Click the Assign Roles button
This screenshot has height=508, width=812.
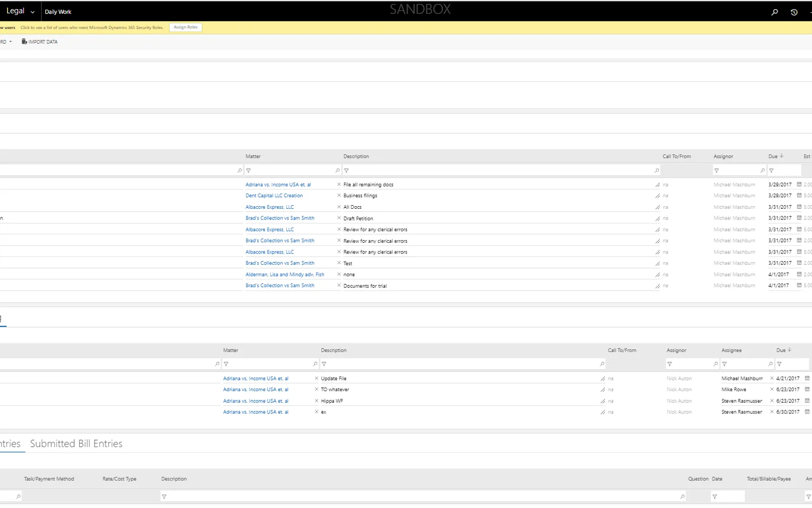tap(186, 27)
